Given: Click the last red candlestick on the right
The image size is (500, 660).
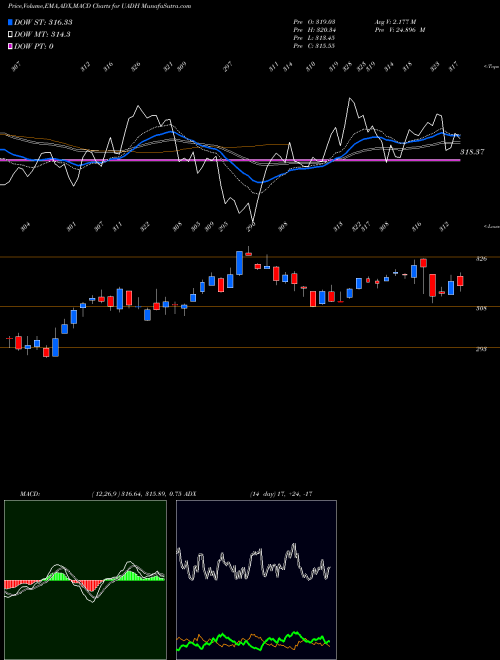Looking at the screenshot, I should click(x=460, y=281).
